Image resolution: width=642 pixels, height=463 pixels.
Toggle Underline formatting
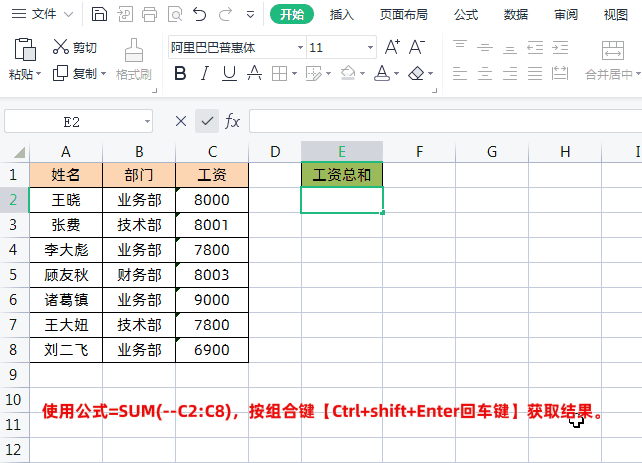[229, 73]
